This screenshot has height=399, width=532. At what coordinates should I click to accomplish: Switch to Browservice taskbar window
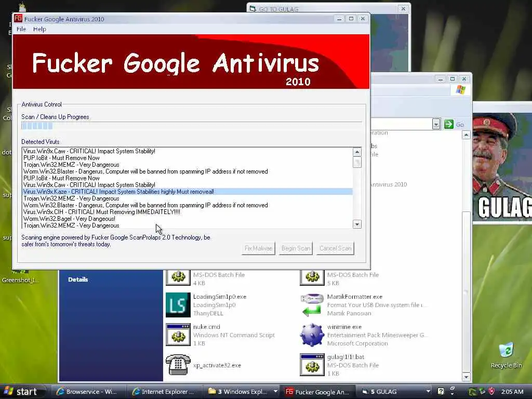point(88,392)
